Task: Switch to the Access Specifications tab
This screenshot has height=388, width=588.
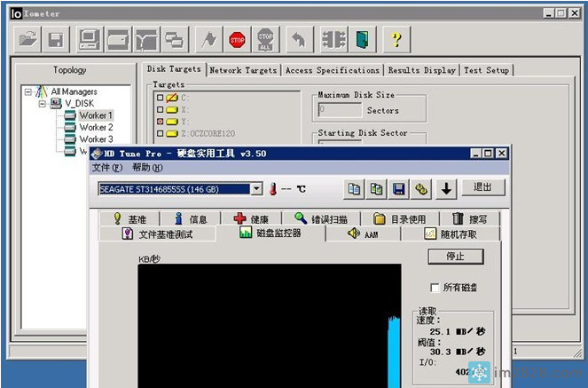Action: 333,70
